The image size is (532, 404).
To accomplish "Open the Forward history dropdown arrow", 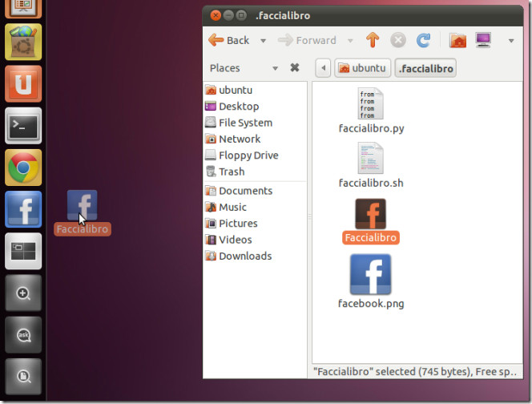I will [x=350, y=41].
